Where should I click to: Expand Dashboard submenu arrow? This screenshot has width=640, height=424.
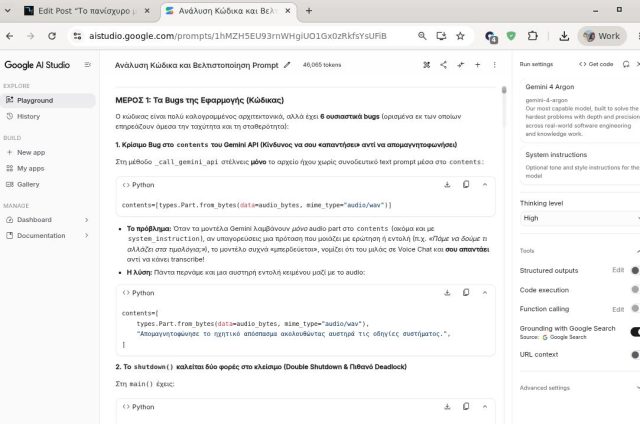(86, 220)
